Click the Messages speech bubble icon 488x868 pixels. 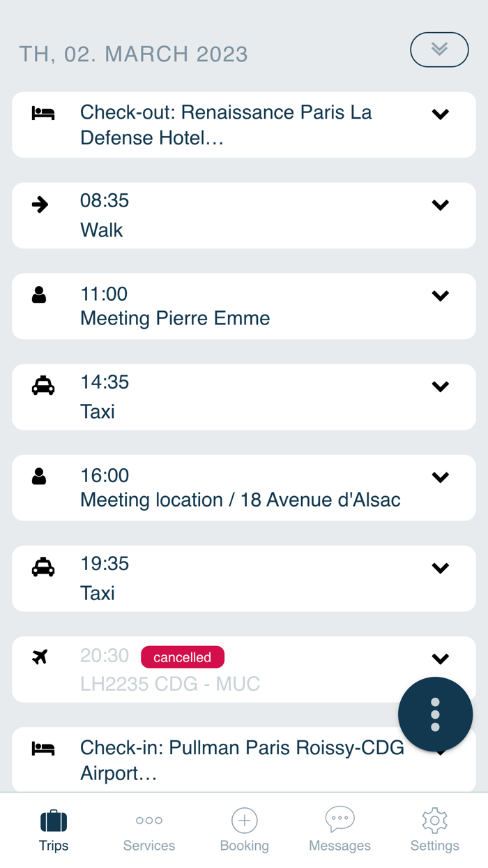[340, 820]
